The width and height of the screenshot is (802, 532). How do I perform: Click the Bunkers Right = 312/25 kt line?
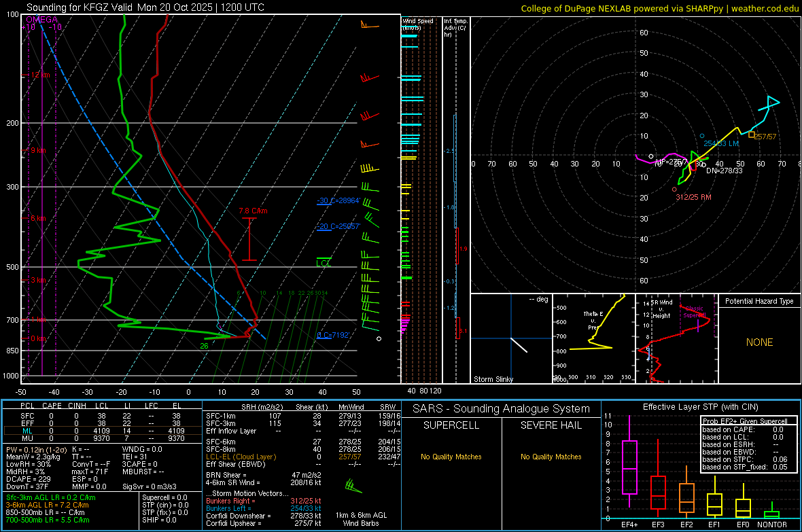[x=264, y=501]
